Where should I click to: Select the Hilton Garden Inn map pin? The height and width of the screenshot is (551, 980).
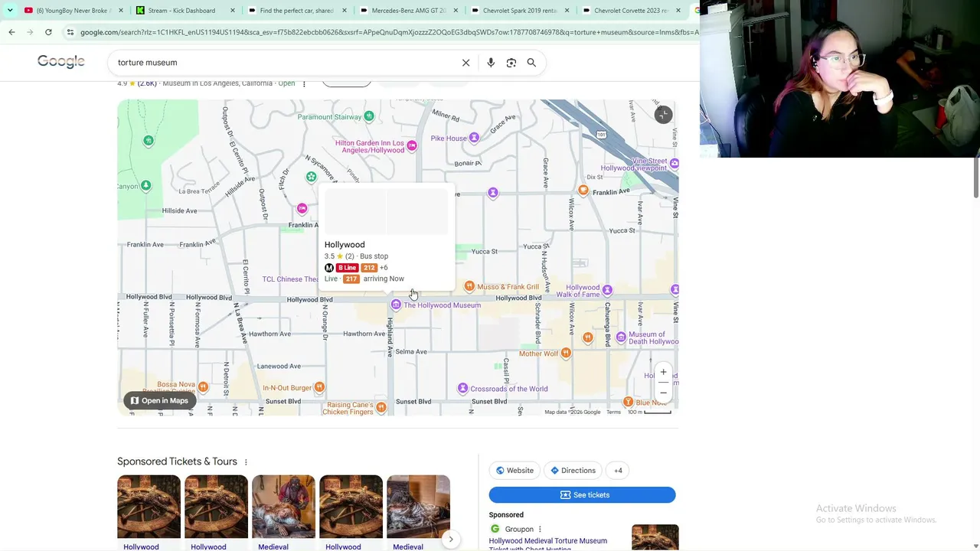(412, 145)
